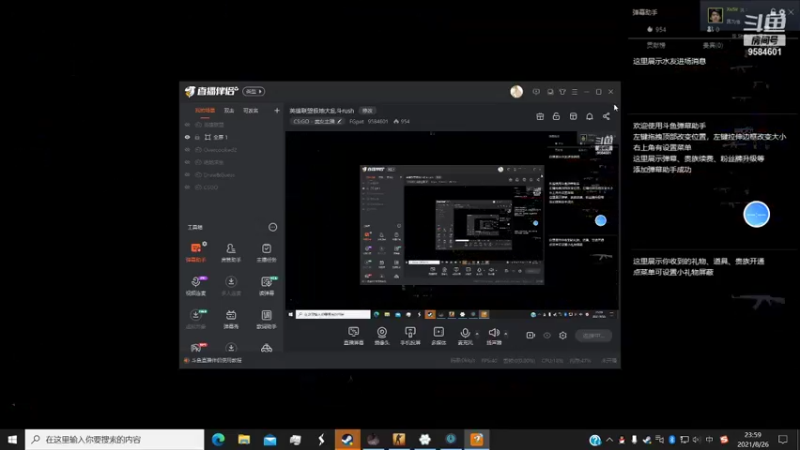Open the gift box icon in room toolbar
Image resolution: width=800 pixels, height=450 pixels.
point(540,116)
